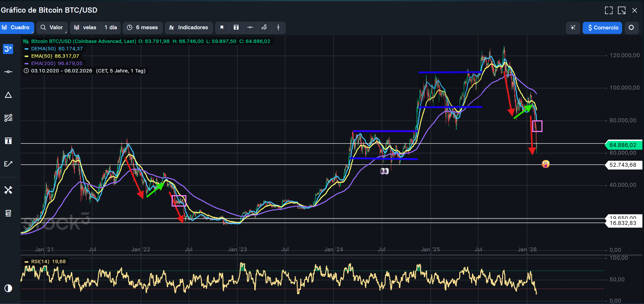The height and width of the screenshot is (304, 644).
Task: Open the 6 meses time range dropdown
Action: (143, 28)
